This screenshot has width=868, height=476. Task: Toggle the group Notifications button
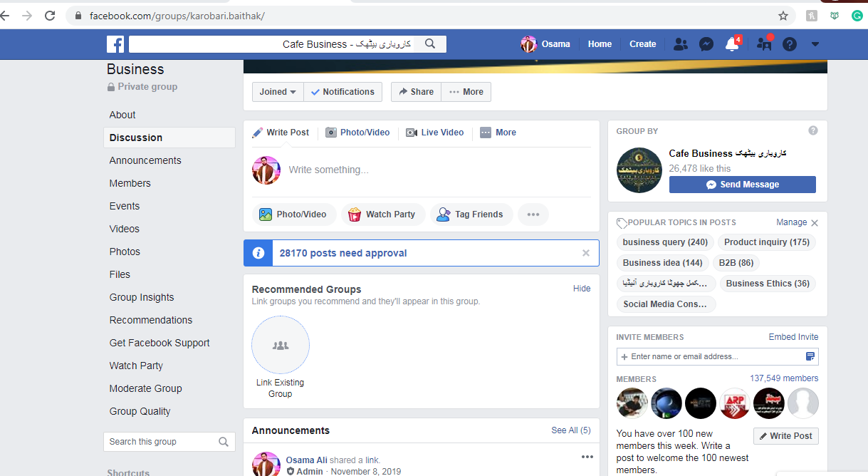(x=343, y=92)
